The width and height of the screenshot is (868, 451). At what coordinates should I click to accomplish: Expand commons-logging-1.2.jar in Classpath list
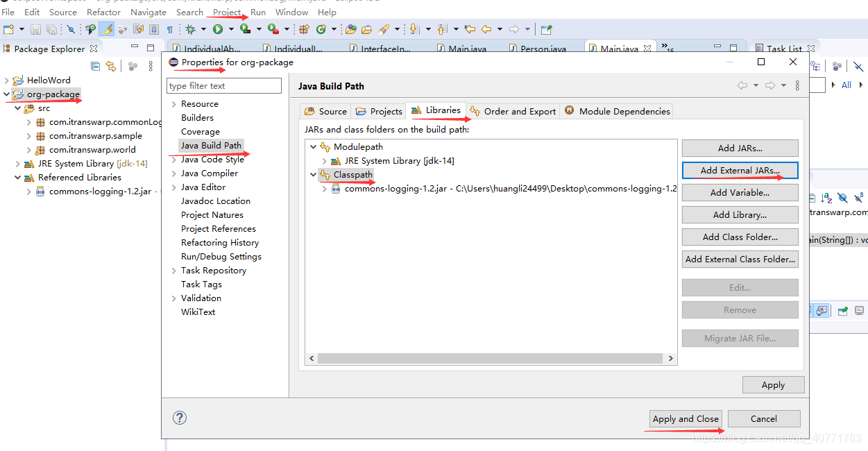point(324,189)
